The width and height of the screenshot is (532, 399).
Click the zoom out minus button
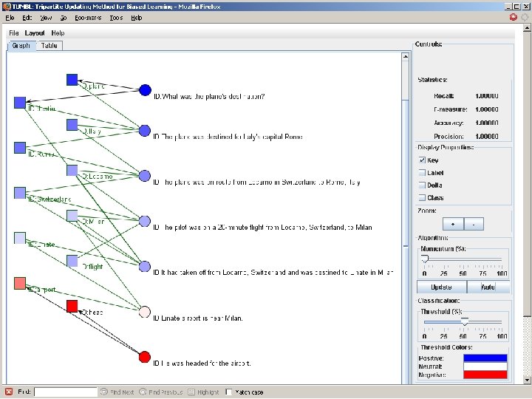point(474,224)
